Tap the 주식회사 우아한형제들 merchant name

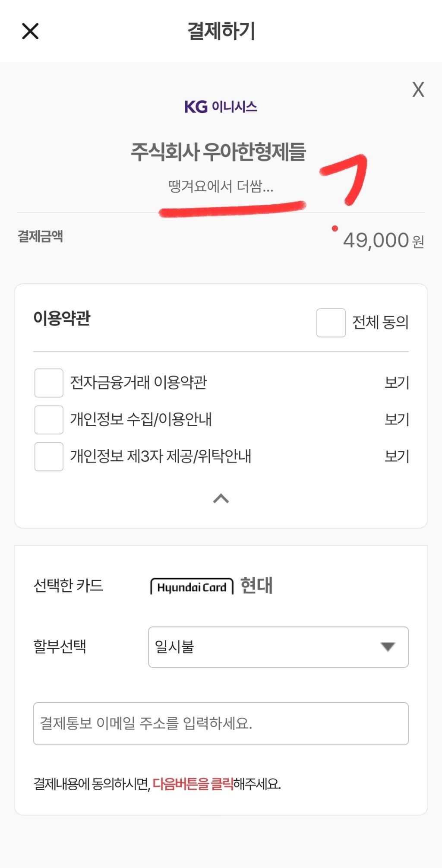(218, 152)
